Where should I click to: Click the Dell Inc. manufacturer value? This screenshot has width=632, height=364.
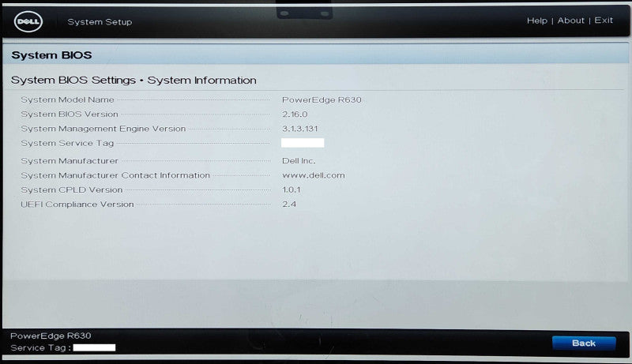coord(299,160)
